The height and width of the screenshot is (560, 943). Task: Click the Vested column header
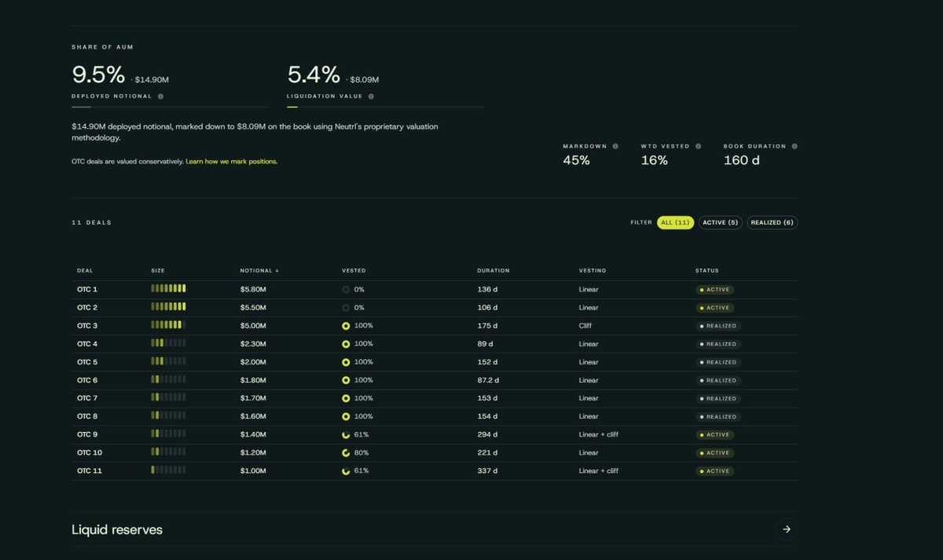click(x=354, y=271)
